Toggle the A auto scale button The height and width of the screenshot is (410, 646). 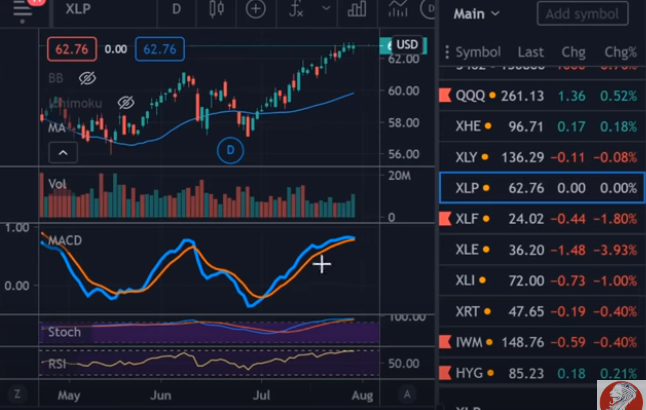coord(407,395)
